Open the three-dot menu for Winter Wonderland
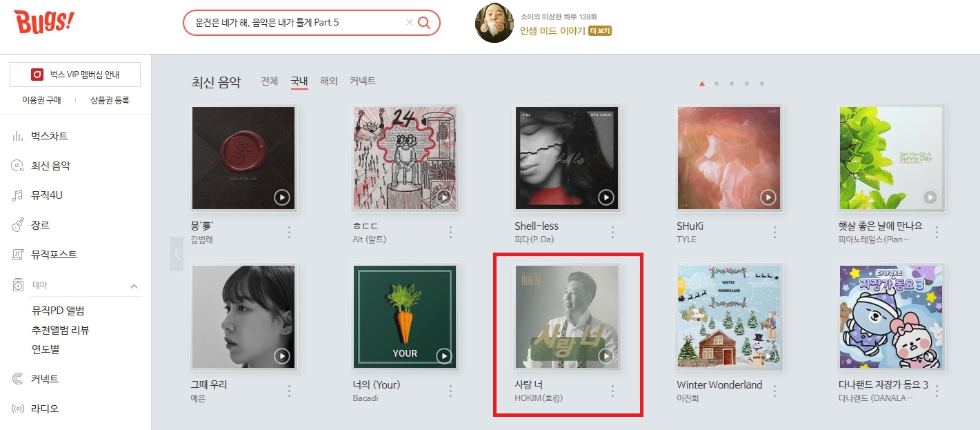 point(774,391)
